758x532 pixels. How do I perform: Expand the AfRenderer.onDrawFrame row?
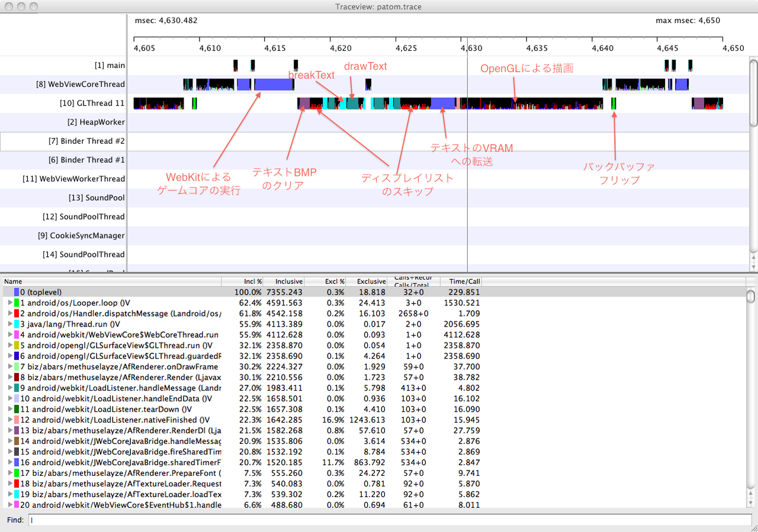[x=9, y=366]
